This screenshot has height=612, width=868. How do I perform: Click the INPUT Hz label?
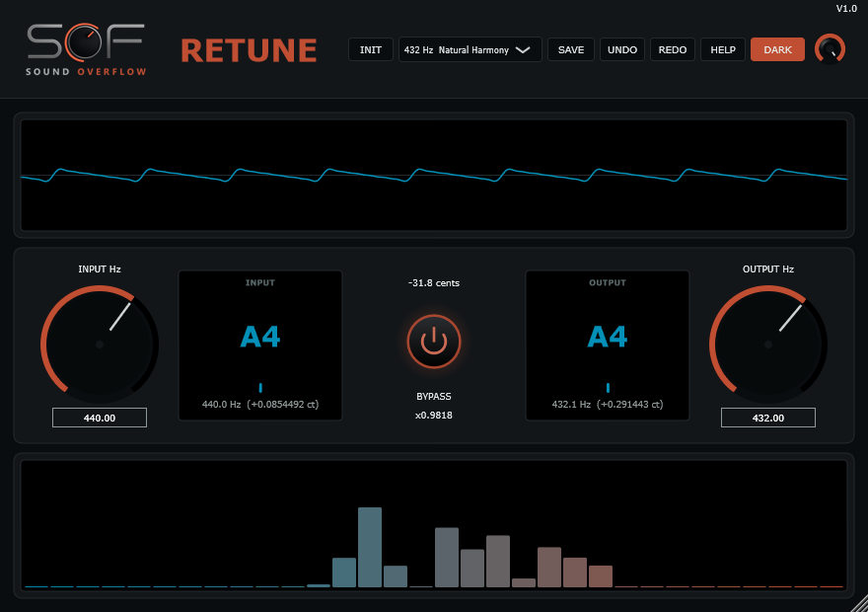pos(100,269)
